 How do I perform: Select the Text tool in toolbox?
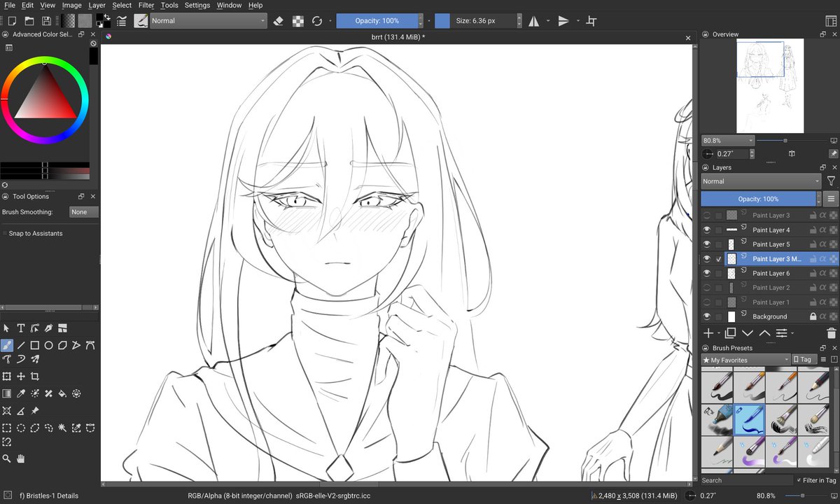(x=20, y=328)
